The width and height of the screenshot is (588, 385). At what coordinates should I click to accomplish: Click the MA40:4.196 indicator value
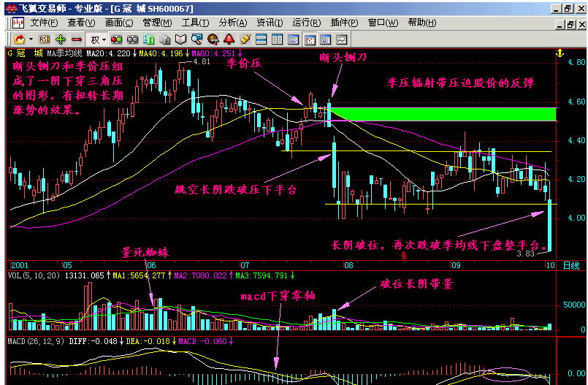161,53
